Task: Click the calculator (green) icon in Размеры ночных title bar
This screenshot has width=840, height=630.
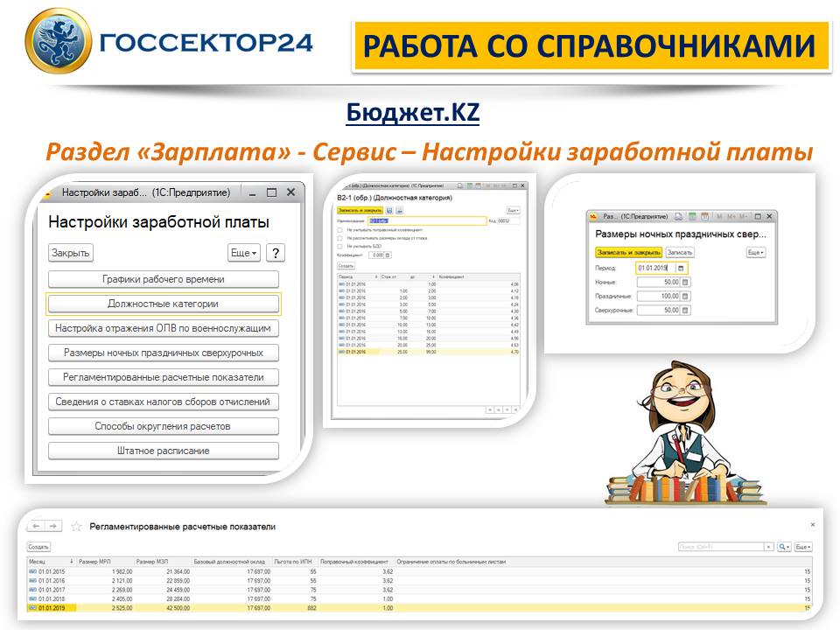Action: click(692, 216)
